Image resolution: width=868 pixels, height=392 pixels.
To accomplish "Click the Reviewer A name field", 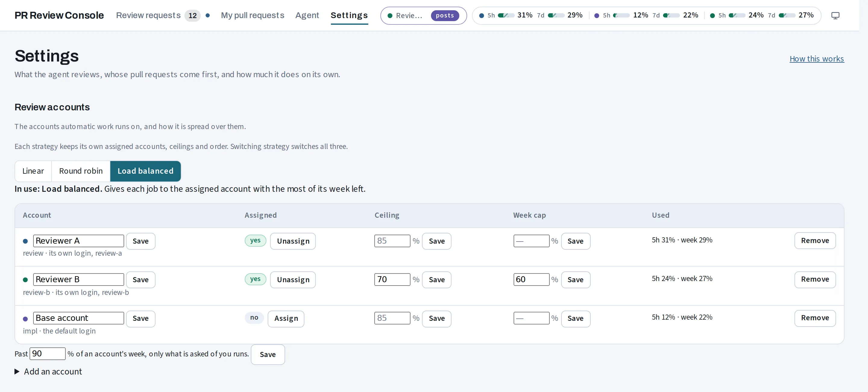I will (78, 241).
